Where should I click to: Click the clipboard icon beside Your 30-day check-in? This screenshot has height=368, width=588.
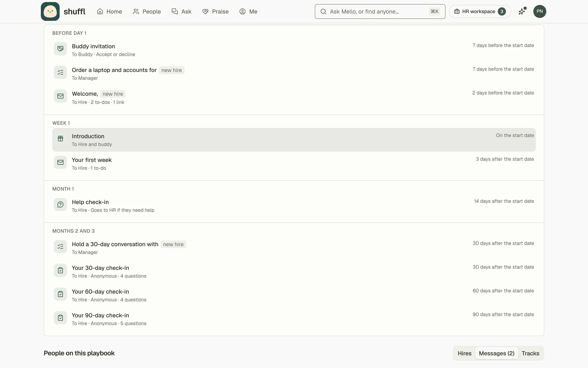point(60,270)
